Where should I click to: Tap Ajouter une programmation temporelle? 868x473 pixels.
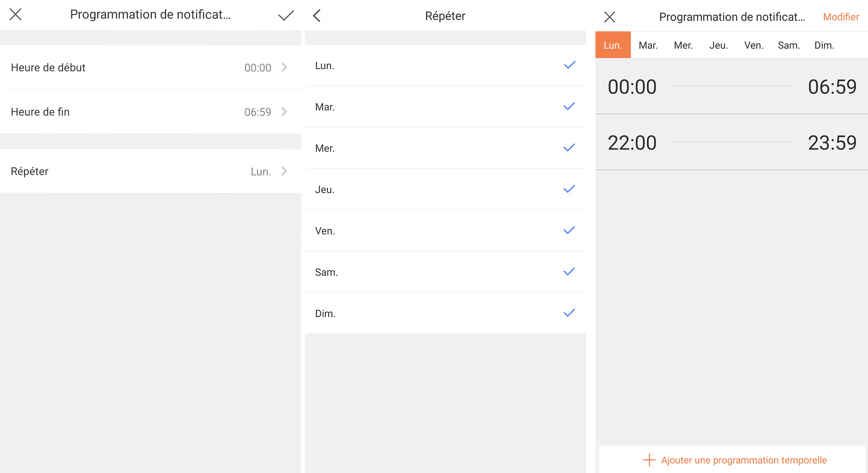pos(744,460)
